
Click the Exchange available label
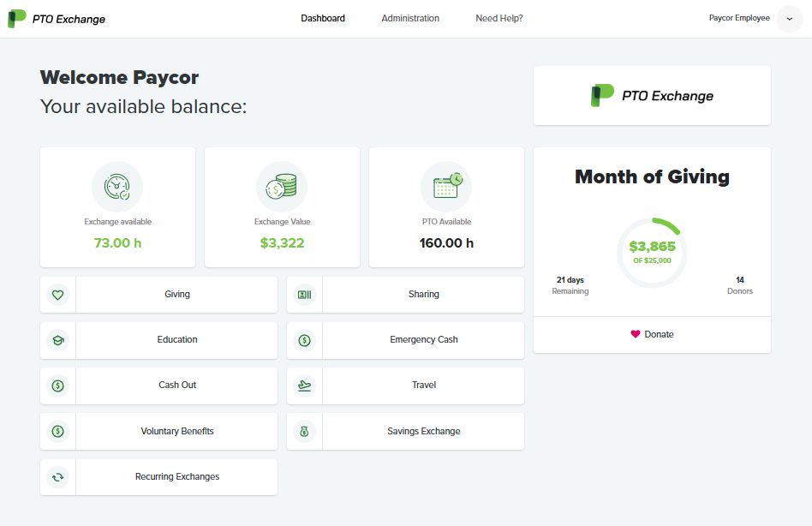pyautogui.click(x=117, y=222)
